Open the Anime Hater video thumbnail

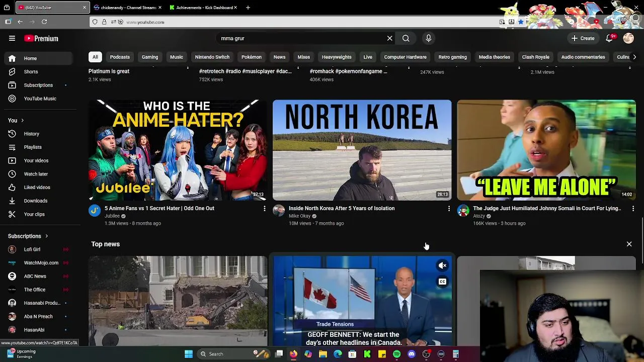click(x=178, y=150)
